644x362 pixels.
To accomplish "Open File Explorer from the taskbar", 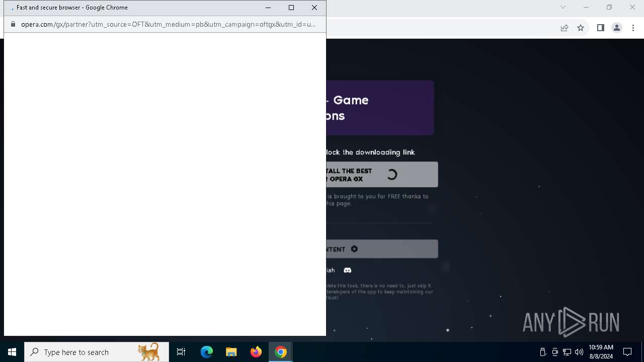I will pos(231,352).
